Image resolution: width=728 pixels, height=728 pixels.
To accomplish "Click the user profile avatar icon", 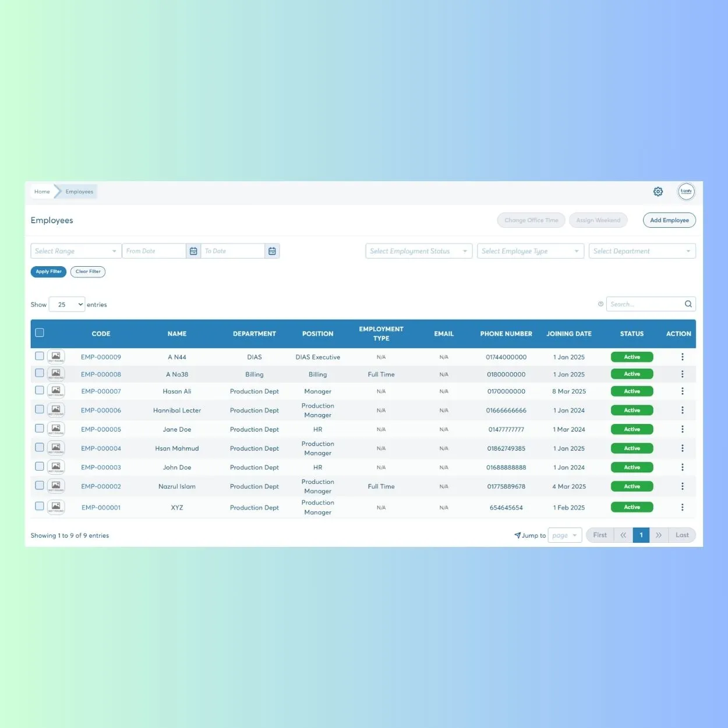I will click(x=686, y=192).
